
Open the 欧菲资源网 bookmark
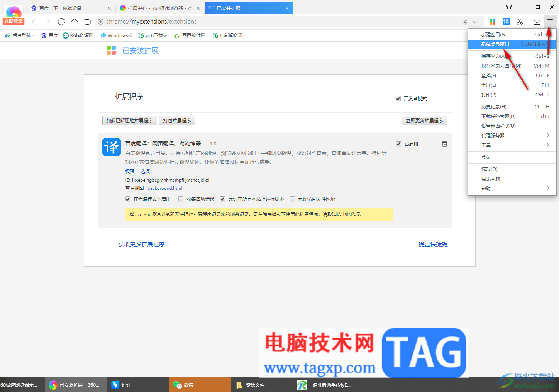click(78, 35)
